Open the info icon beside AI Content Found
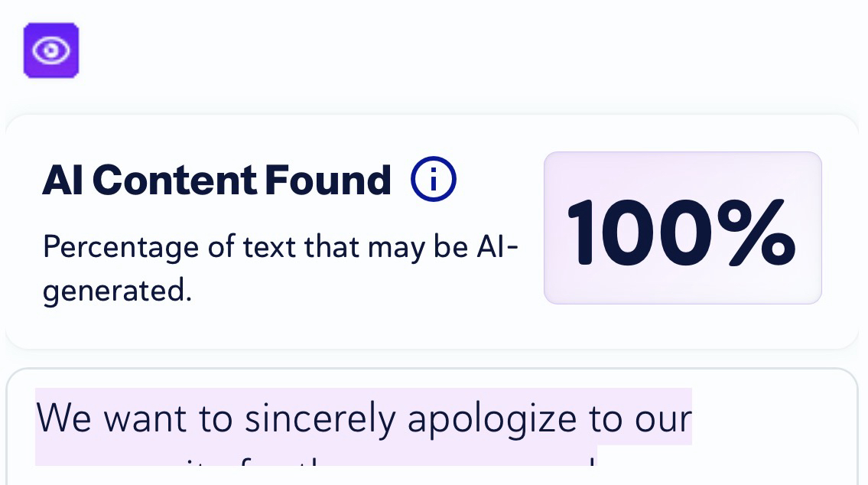Viewport: 868px width, 485px height. pyautogui.click(x=433, y=181)
